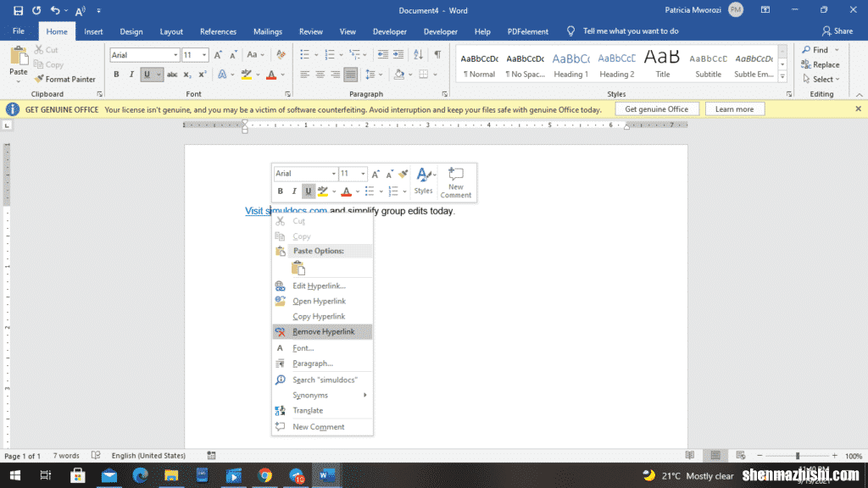This screenshot has height=488, width=868.
Task: Center text in ribbon
Action: click(x=320, y=75)
